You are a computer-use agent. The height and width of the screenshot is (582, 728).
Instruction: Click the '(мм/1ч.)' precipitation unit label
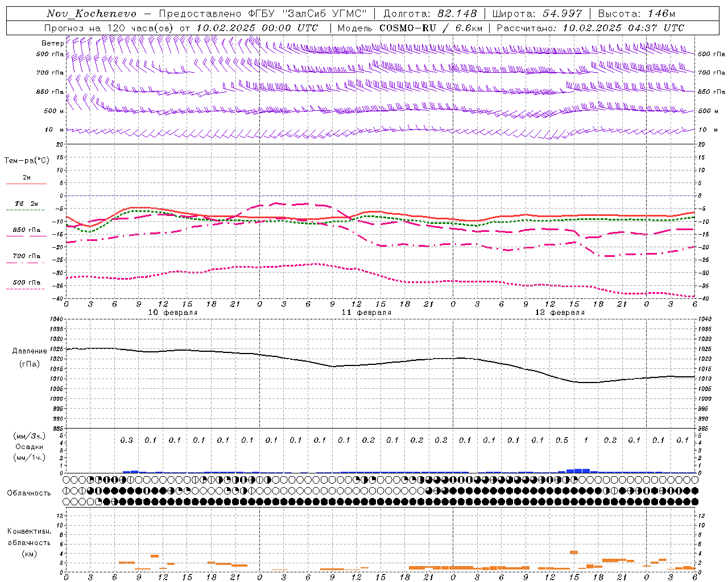(29, 458)
